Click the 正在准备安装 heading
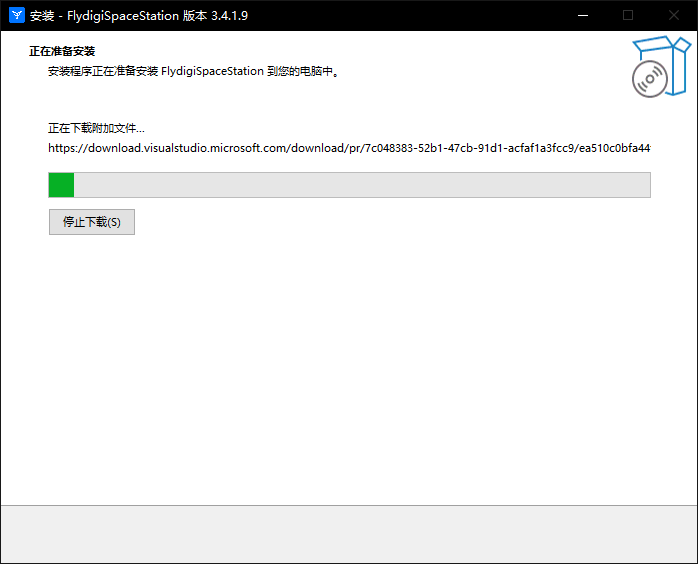Screen dimensions: 698x564 click(62, 51)
